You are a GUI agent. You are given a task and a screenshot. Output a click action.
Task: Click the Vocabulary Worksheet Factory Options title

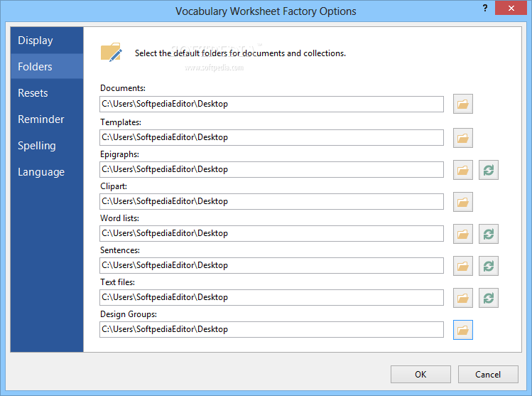(x=266, y=11)
